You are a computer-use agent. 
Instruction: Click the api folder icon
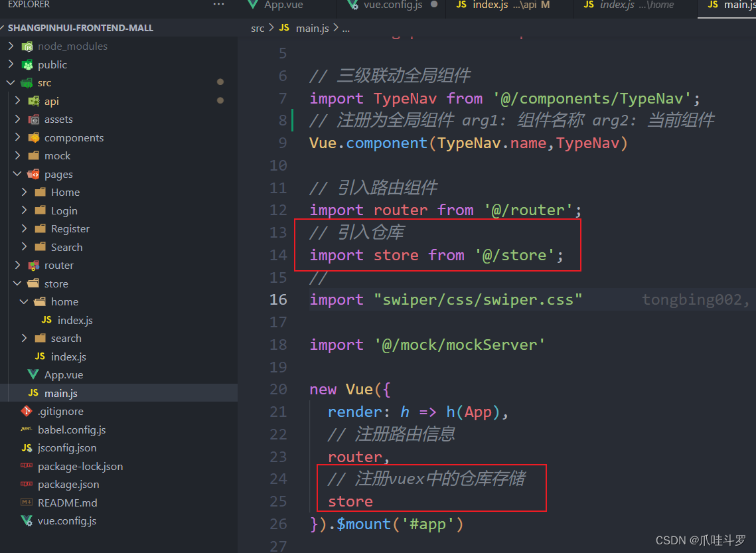34,102
